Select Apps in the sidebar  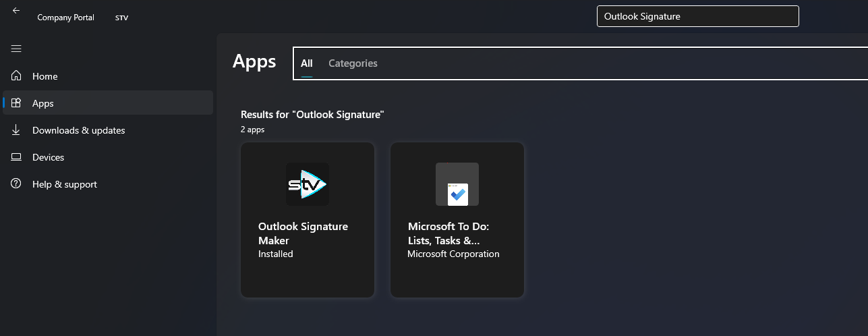click(x=108, y=103)
